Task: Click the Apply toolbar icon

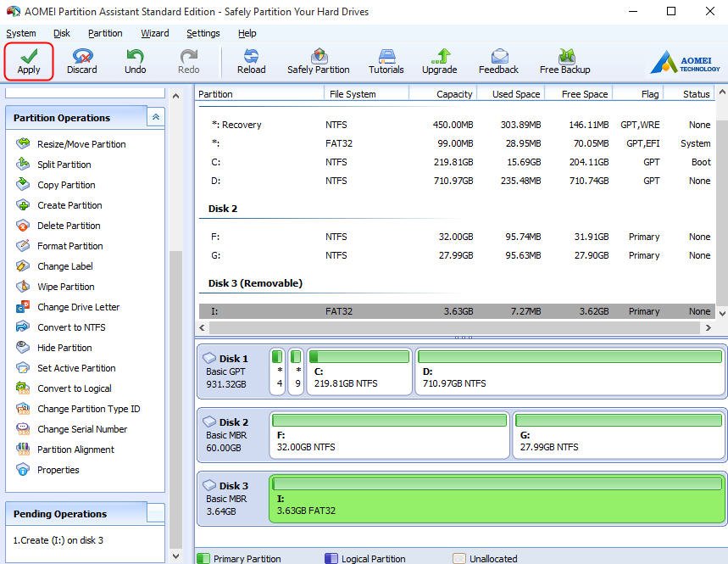Action: click(x=29, y=61)
